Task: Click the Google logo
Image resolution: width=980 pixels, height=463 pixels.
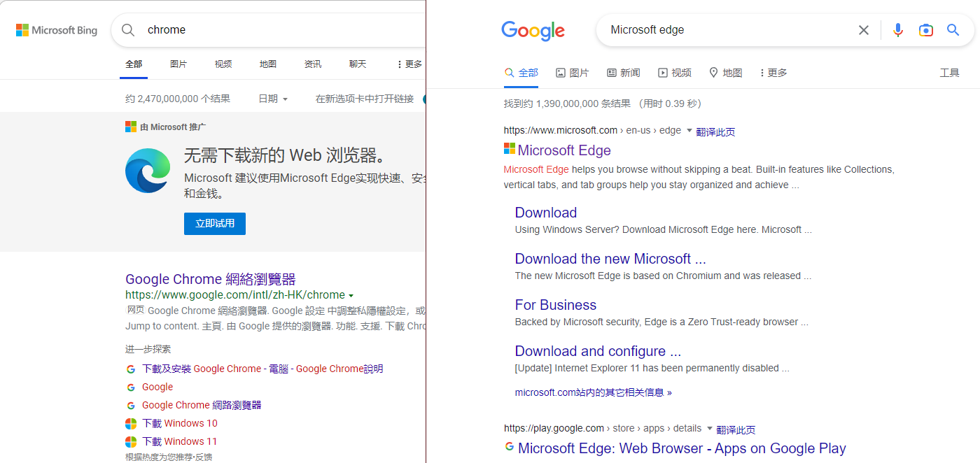Action: pyautogui.click(x=533, y=30)
